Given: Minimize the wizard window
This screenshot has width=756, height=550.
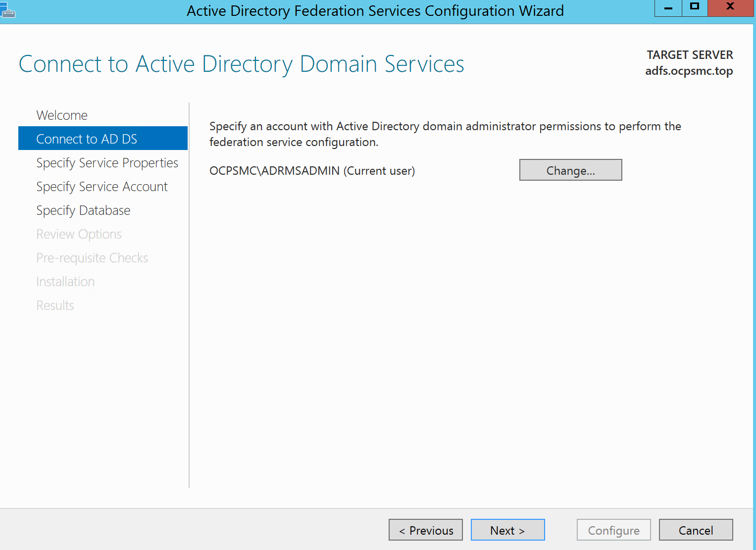Looking at the screenshot, I should coord(668,8).
